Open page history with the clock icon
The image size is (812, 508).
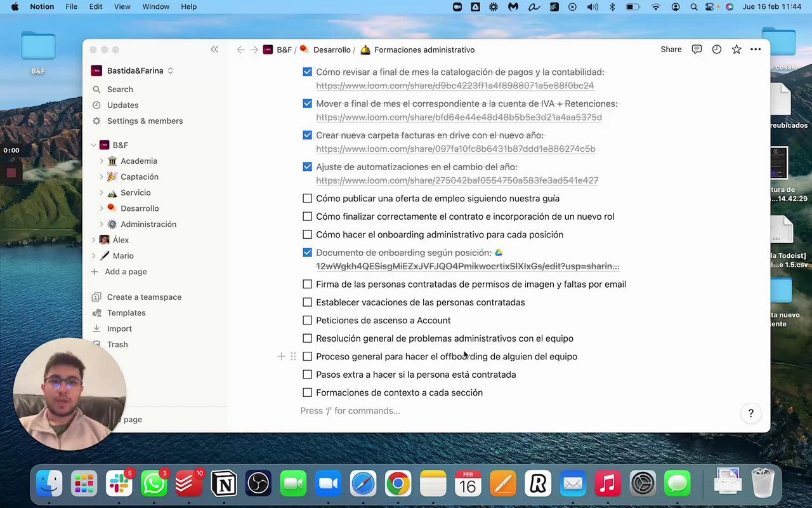click(716, 50)
